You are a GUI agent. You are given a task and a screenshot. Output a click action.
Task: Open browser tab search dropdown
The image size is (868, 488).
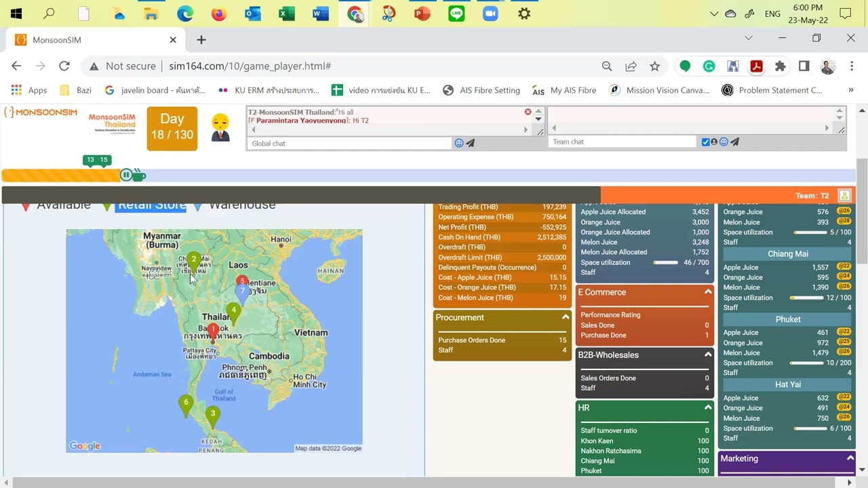point(749,38)
